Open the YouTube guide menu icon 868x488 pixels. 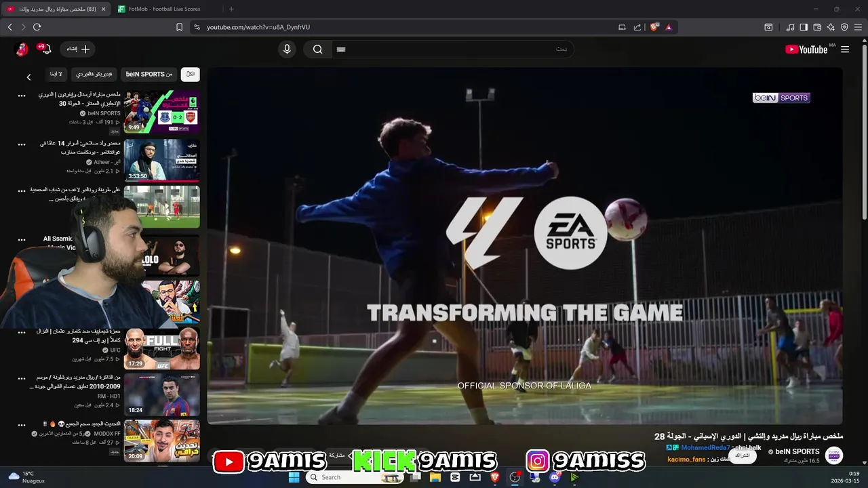tap(845, 49)
